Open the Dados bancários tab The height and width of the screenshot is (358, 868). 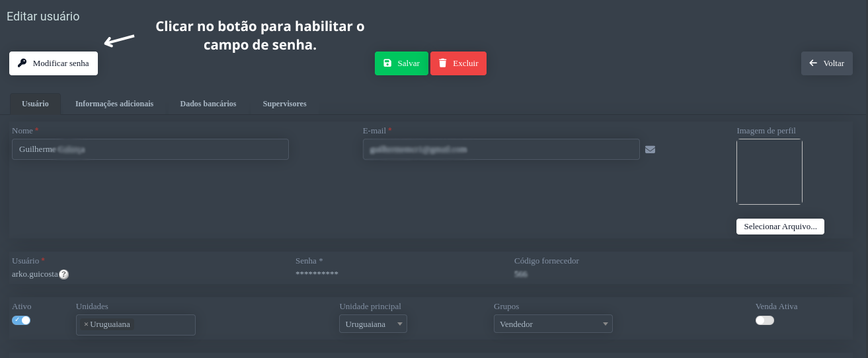coord(208,104)
